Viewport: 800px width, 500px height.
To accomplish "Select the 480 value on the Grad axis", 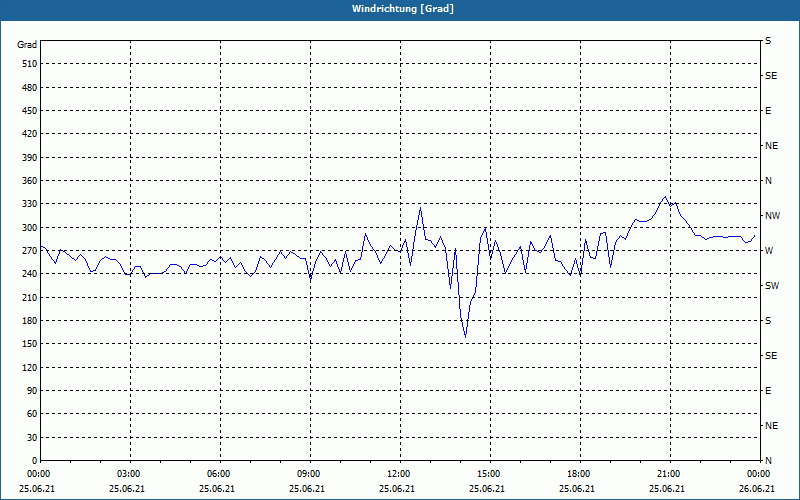I will click(30, 88).
